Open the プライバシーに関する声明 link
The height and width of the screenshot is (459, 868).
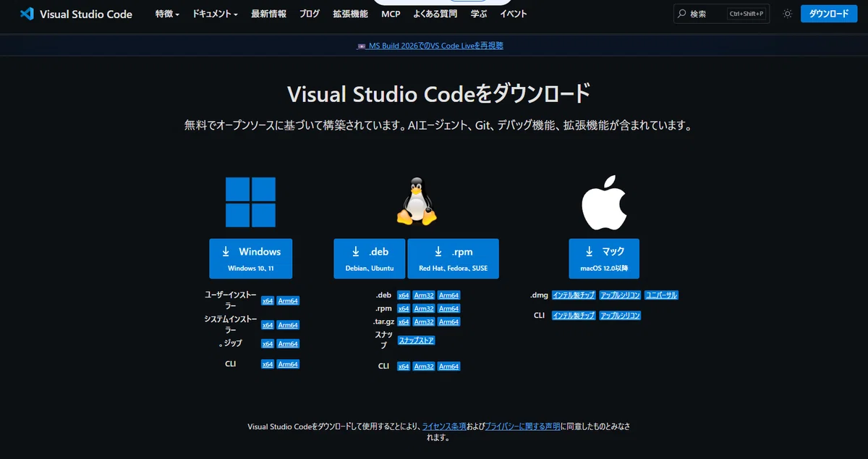coord(522,427)
